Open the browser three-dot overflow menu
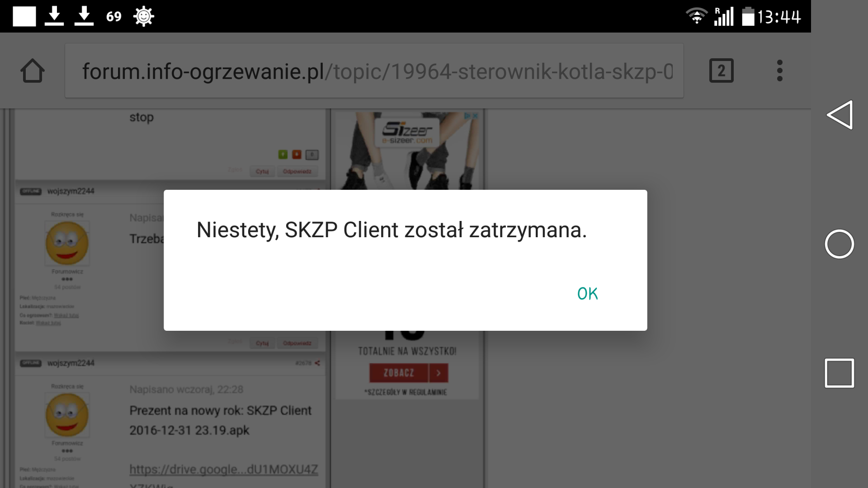This screenshot has height=488, width=868. click(x=779, y=70)
